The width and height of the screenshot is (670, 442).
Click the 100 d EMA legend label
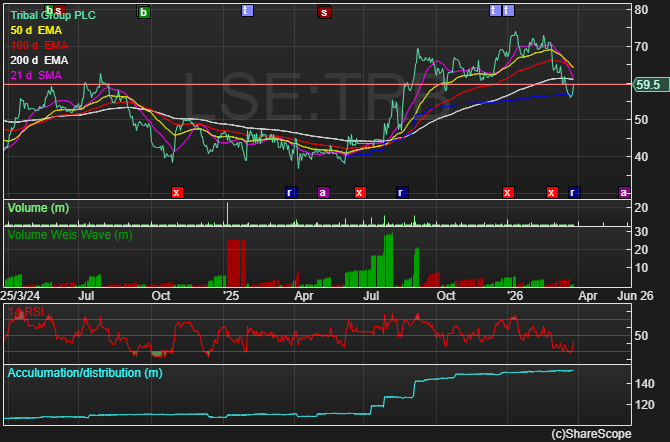[x=39, y=46]
